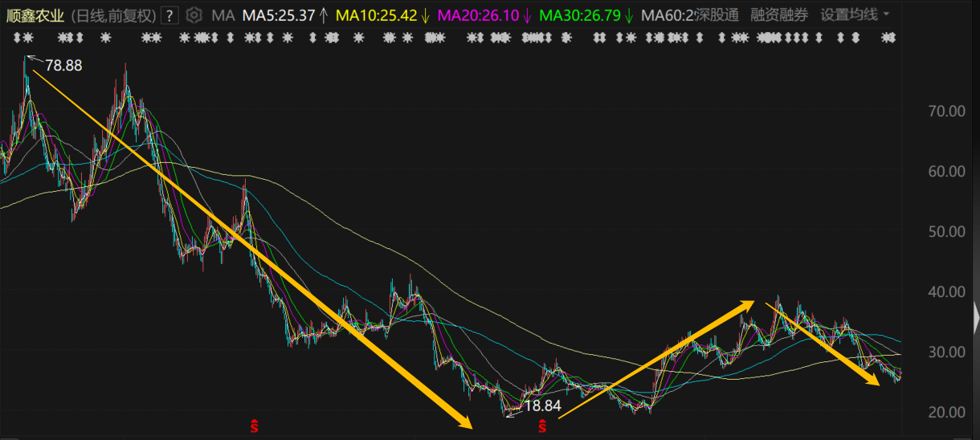Click the 18.84 low price label
The image size is (980, 440).
[542, 405]
